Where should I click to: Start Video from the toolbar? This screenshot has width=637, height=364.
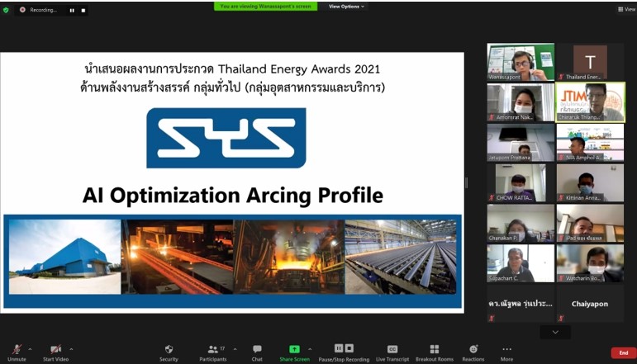[x=55, y=352]
